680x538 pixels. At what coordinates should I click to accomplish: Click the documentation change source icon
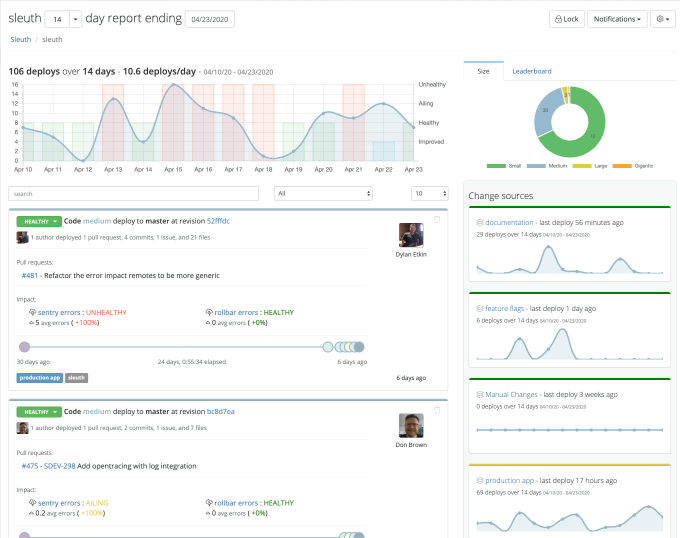pyautogui.click(x=480, y=222)
